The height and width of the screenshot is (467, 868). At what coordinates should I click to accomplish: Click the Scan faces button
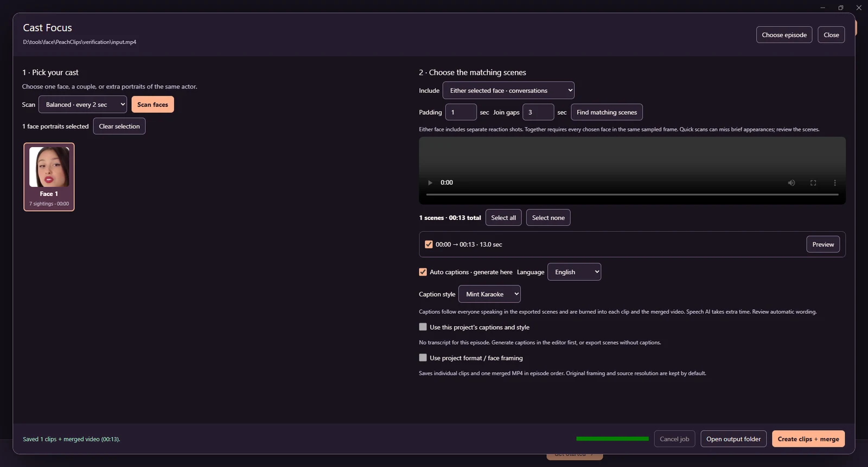(152, 104)
